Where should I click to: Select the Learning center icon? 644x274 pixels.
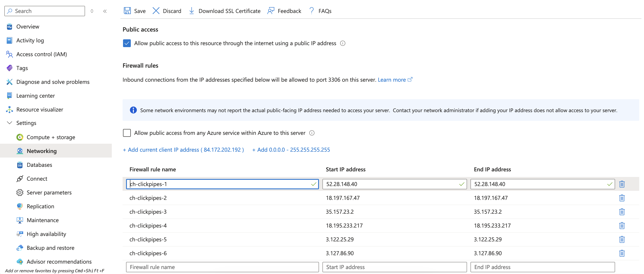9,95
